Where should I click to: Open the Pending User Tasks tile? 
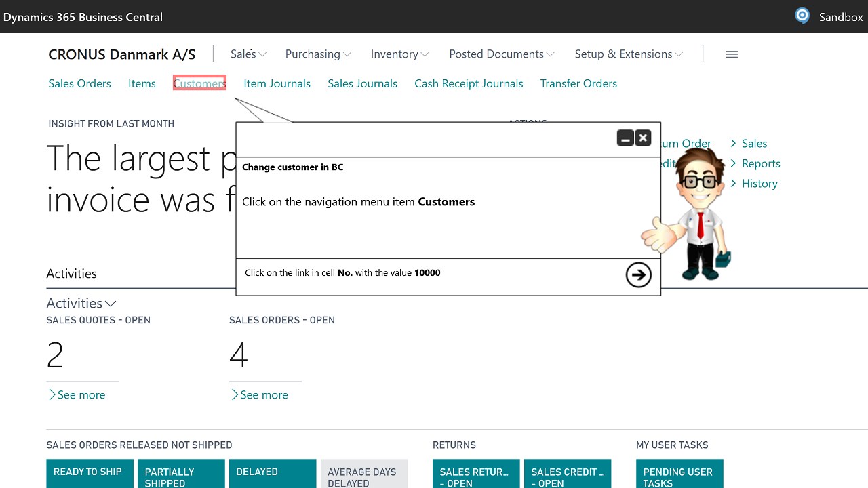[679, 474]
